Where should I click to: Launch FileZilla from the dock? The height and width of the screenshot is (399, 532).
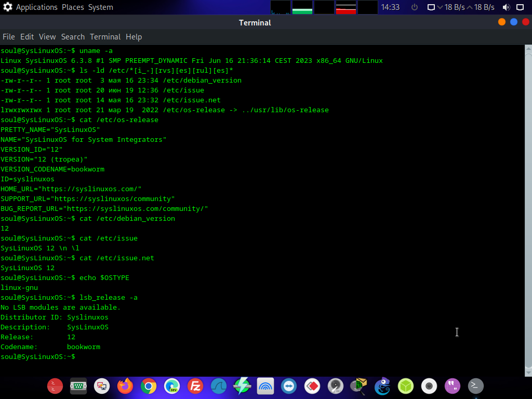[195, 386]
